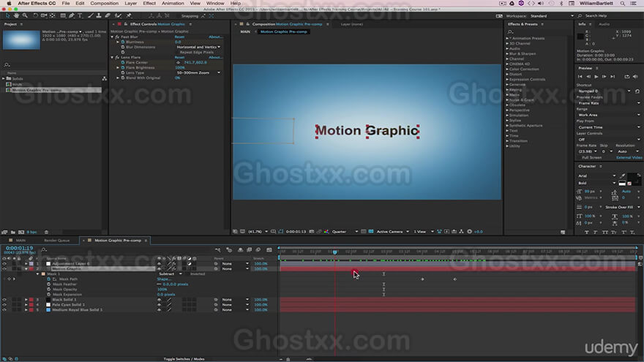The height and width of the screenshot is (362, 644).
Task: Expand the Color Correction effects category
Action: [507, 69]
